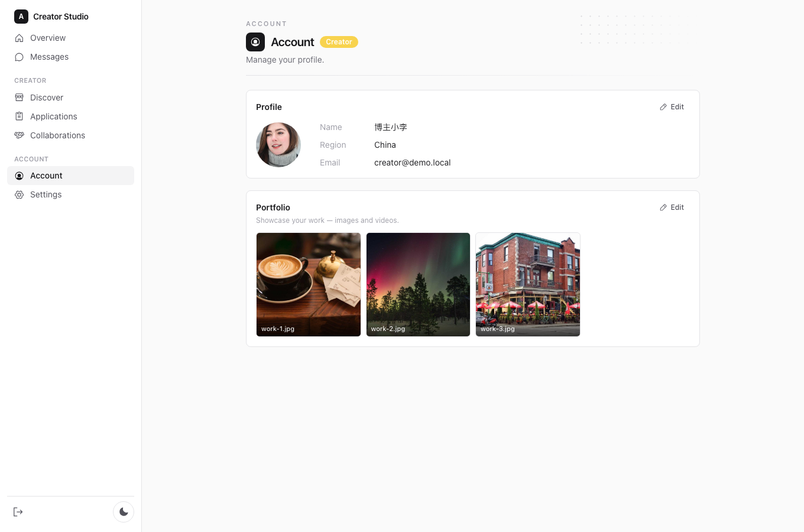The width and height of the screenshot is (804, 532).
Task: Click the Creator Studio title text
Action: (61, 17)
